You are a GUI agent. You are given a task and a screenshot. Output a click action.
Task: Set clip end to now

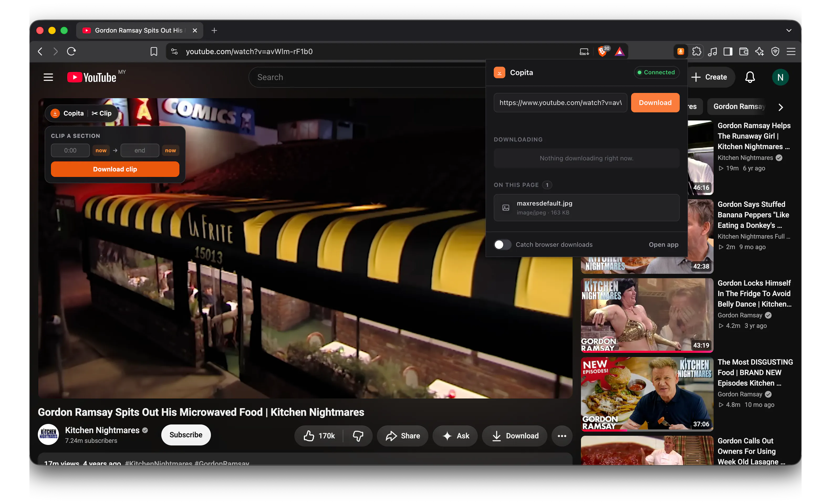click(170, 151)
